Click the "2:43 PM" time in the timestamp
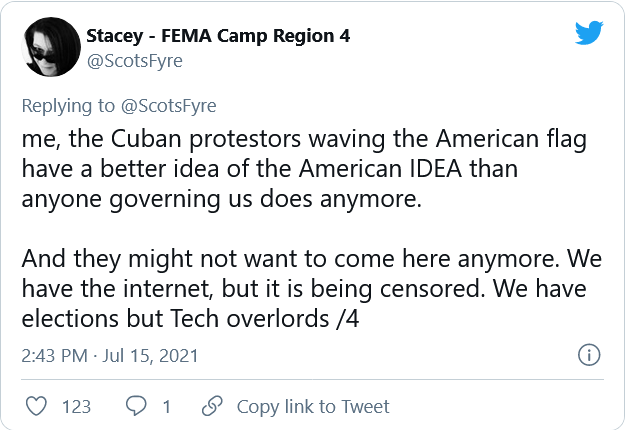Viewport: 625px width, 430px height. [x=57, y=356]
